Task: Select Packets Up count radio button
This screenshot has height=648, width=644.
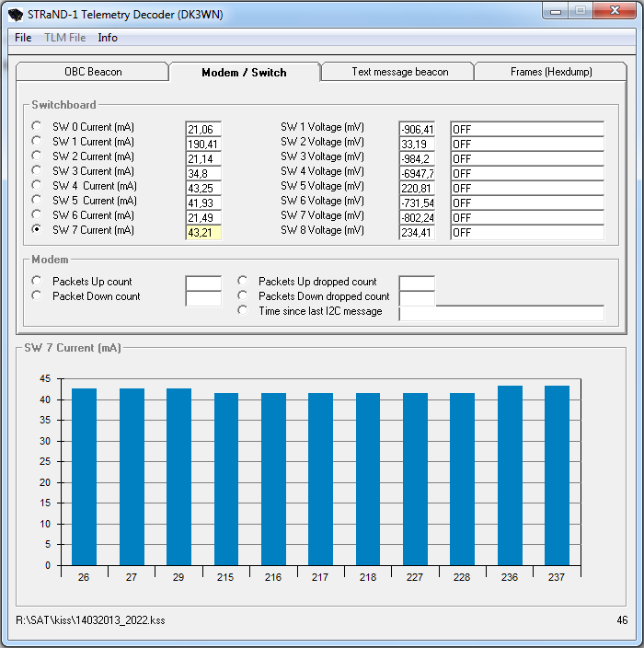Action: 37,281
